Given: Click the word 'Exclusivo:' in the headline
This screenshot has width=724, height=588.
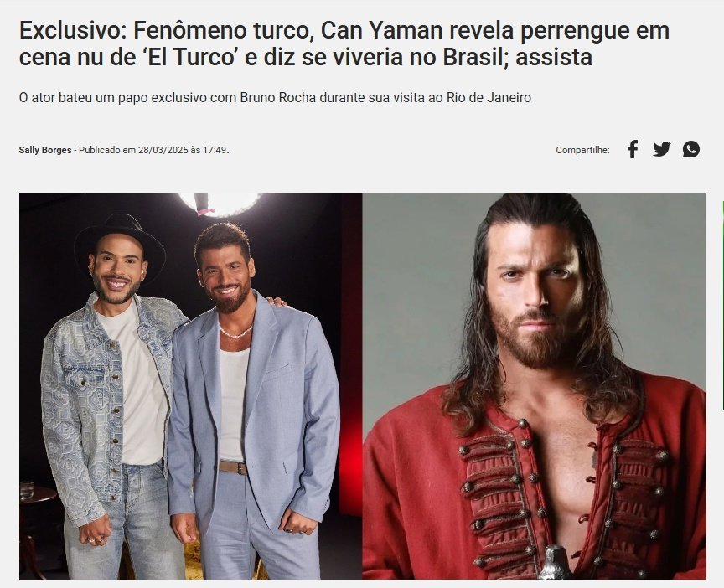Looking at the screenshot, I should tap(74, 30).
